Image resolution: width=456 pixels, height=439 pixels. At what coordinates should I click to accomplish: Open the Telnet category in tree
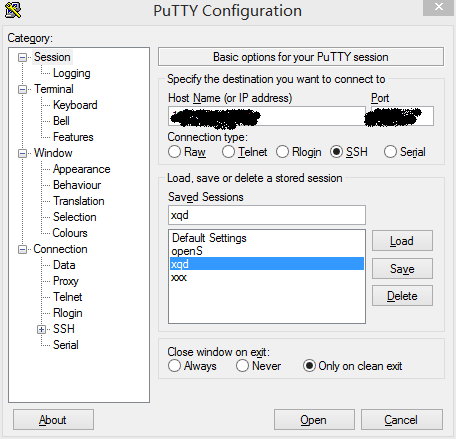coord(68,297)
